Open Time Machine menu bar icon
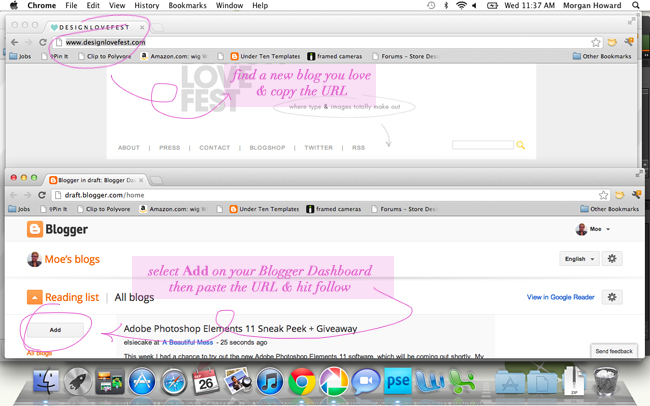 click(x=431, y=5)
